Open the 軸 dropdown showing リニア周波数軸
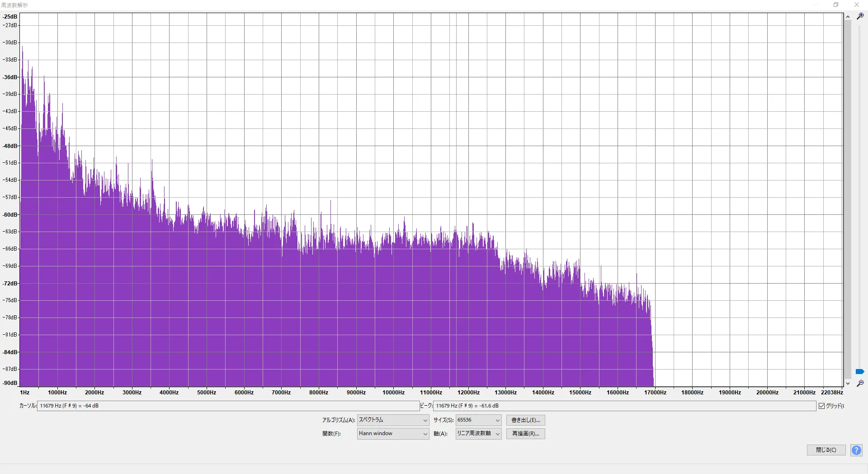 pyautogui.click(x=478, y=434)
